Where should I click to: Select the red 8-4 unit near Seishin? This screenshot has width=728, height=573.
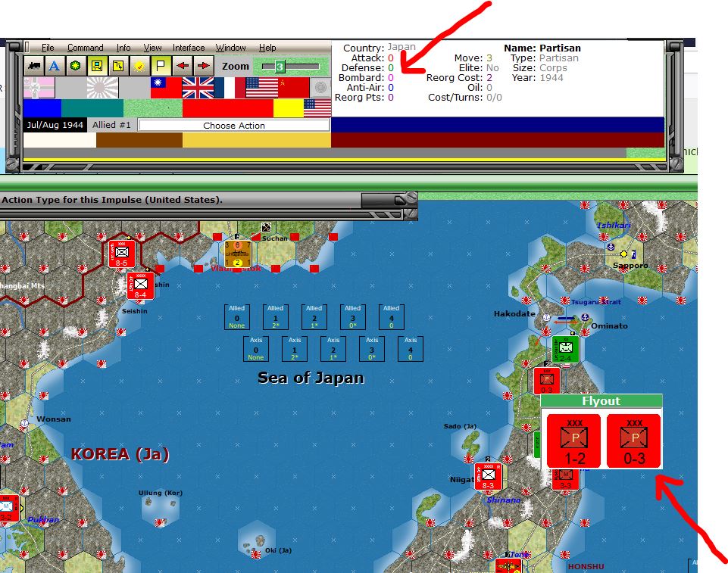[141, 286]
